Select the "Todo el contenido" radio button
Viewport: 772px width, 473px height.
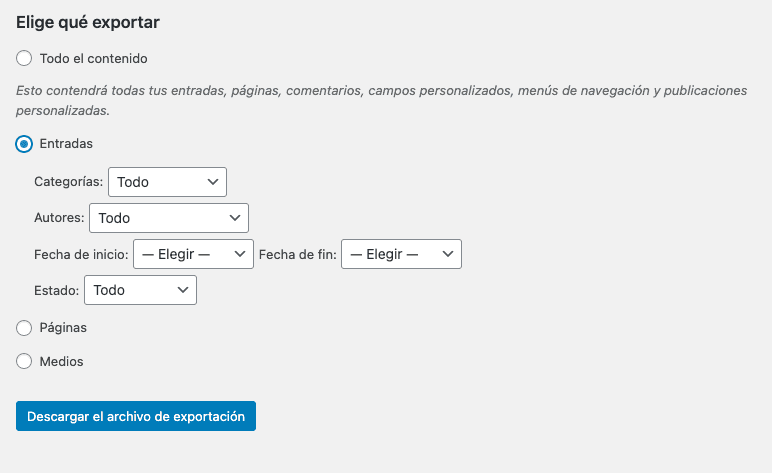(x=24, y=59)
